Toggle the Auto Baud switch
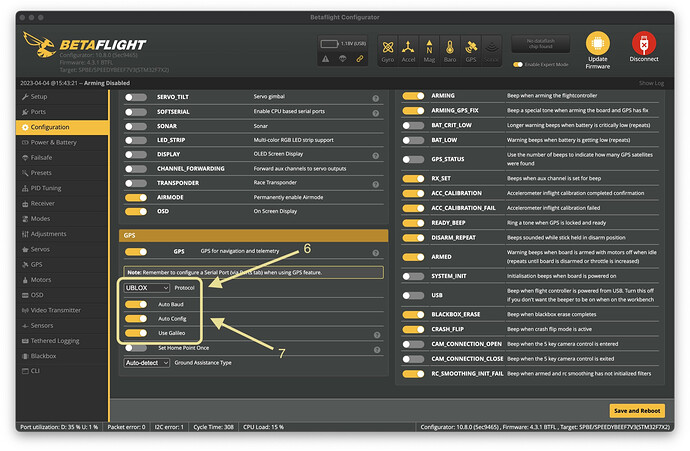Viewport: 690px width, 451px height. (136, 304)
